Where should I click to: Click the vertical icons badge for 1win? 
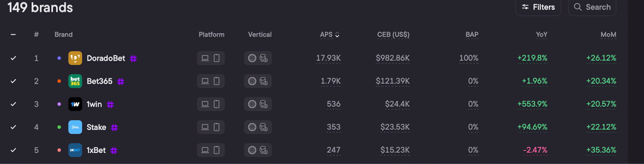[258, 104]
